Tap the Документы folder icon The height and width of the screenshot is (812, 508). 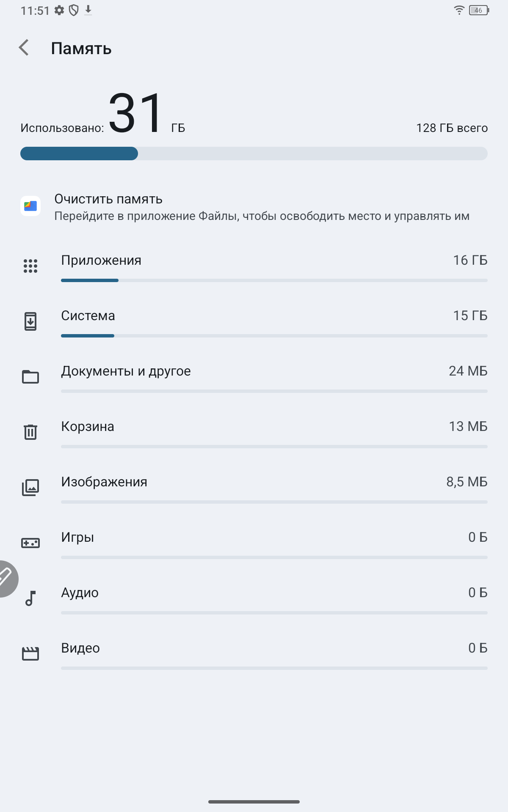coord(30,377)
